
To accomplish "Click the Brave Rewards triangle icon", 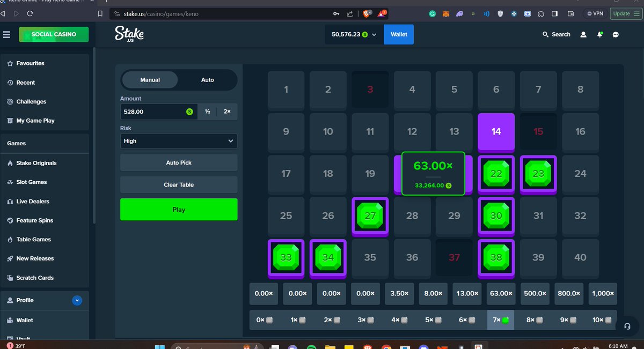I will click(382, 13).
